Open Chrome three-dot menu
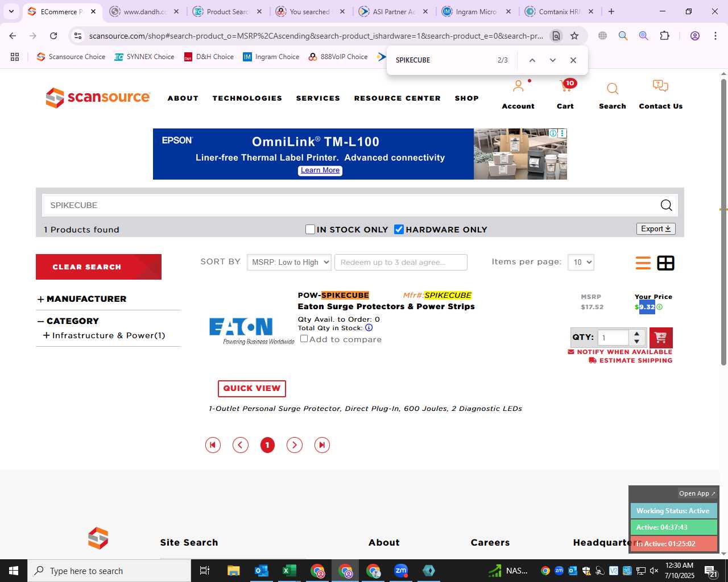728x582 pixels. tap(715, 36)
